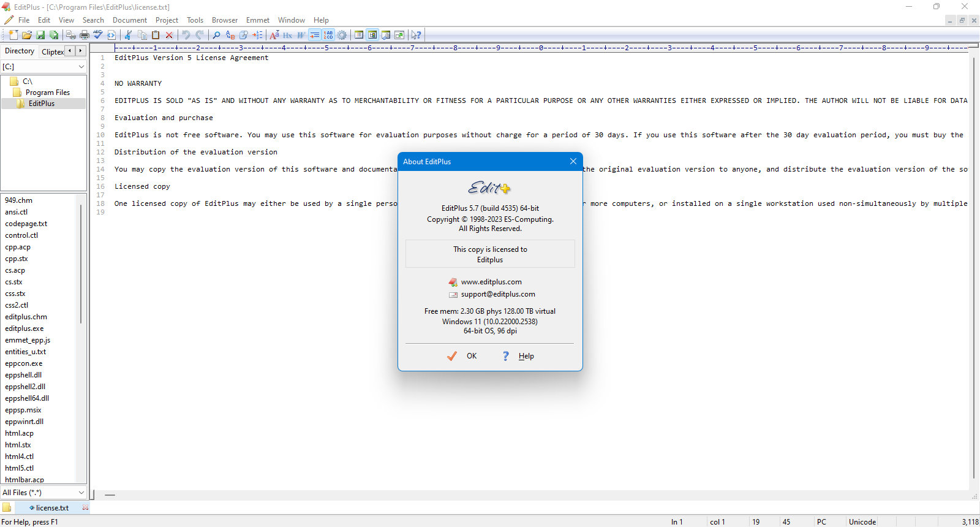The height and width of the screenshot is (527, 980).
Task: Click the Print toolbar icon
Action: [x=85, y=35]
